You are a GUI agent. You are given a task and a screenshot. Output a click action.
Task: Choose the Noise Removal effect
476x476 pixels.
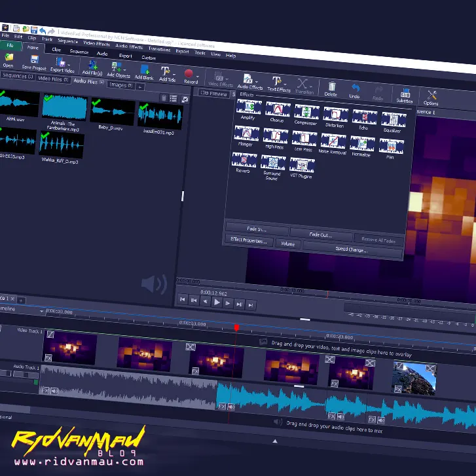pyautogui.click(x=333, y=144)
